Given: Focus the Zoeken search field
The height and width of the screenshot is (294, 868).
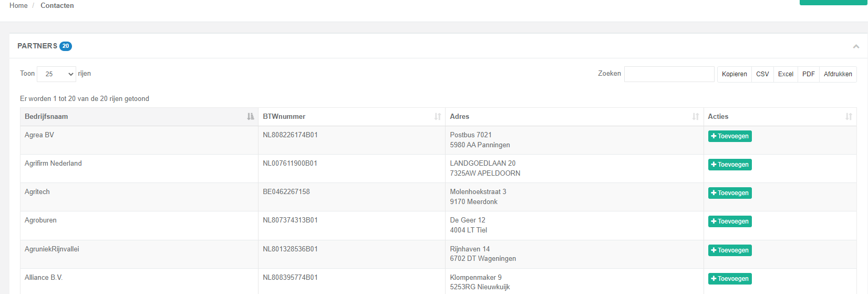Looking at the screenshot, I should [x=669, y=74].
